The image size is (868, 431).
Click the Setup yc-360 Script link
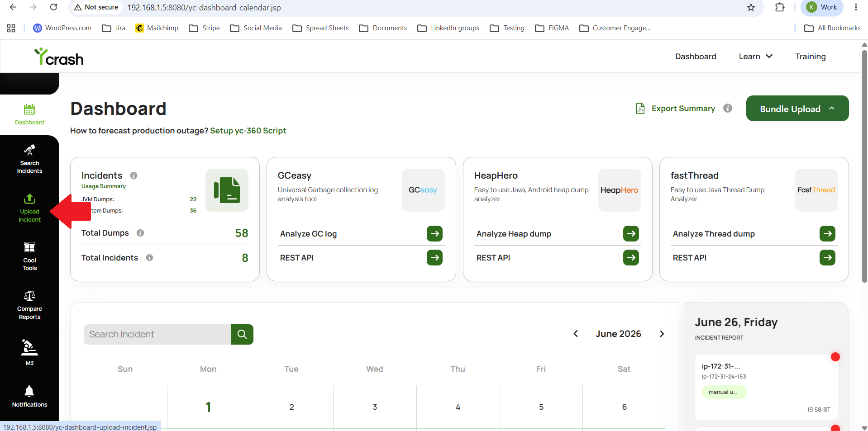click(248, 131)
